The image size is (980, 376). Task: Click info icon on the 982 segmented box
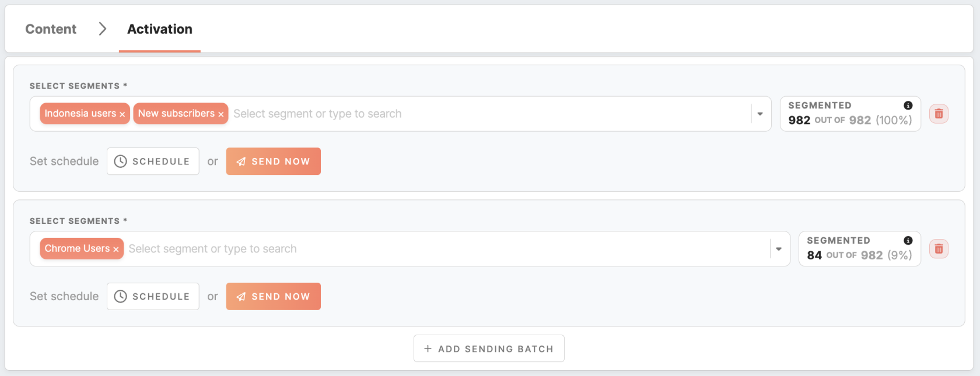point(908,106)
